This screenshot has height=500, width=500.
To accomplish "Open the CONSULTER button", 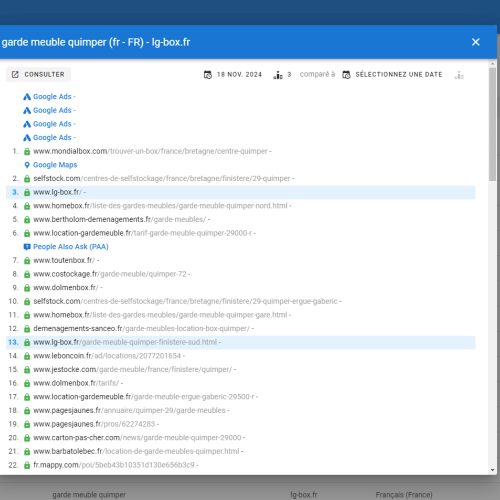I will [x=38, y=74].
